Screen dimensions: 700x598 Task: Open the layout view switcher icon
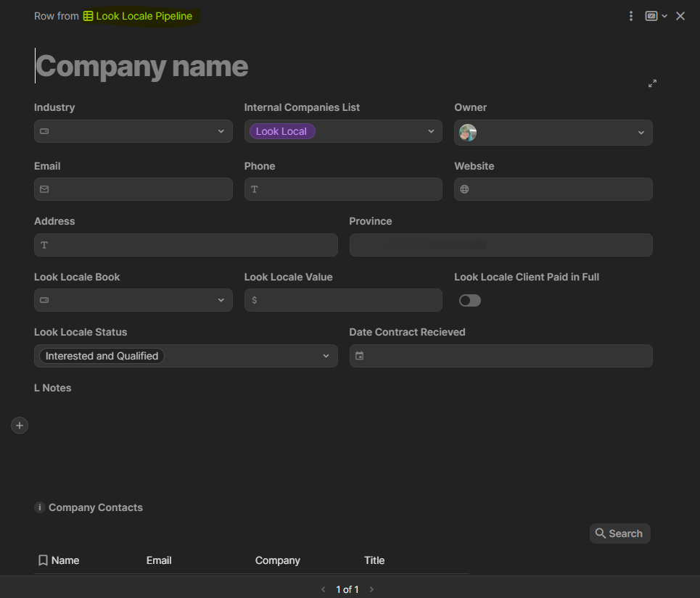pyautogui.click(x=652, y=16)
